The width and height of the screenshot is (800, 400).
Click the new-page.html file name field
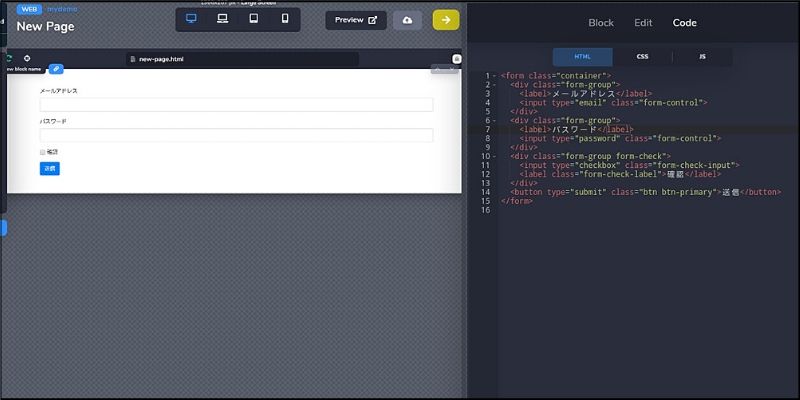pos(242,59)
